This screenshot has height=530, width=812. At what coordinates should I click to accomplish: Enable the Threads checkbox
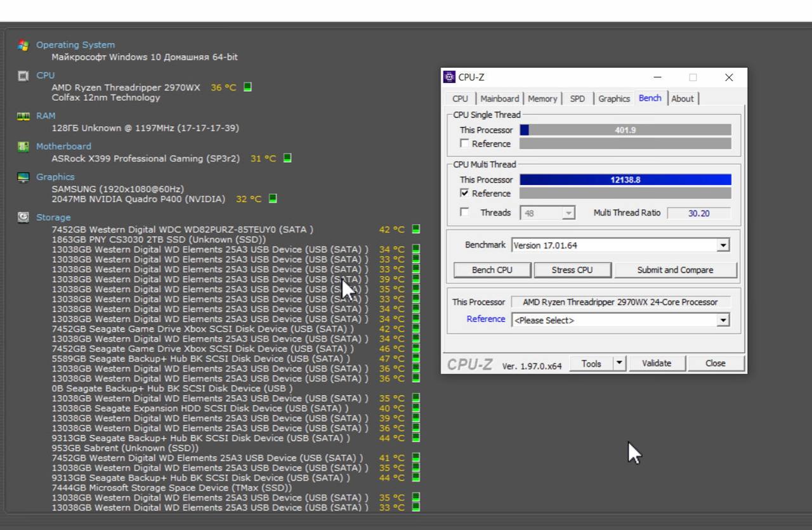[x=464, y=212]
